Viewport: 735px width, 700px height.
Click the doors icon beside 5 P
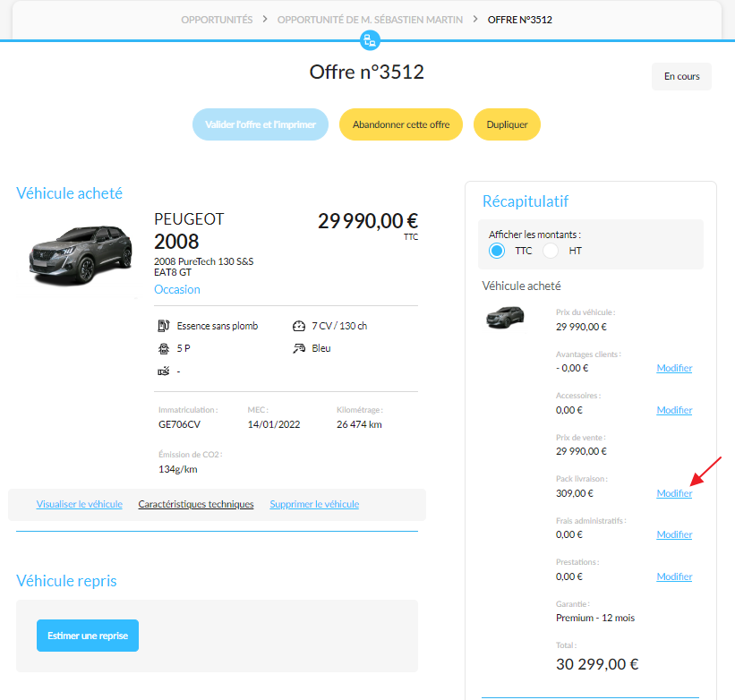tap(163, 348)
